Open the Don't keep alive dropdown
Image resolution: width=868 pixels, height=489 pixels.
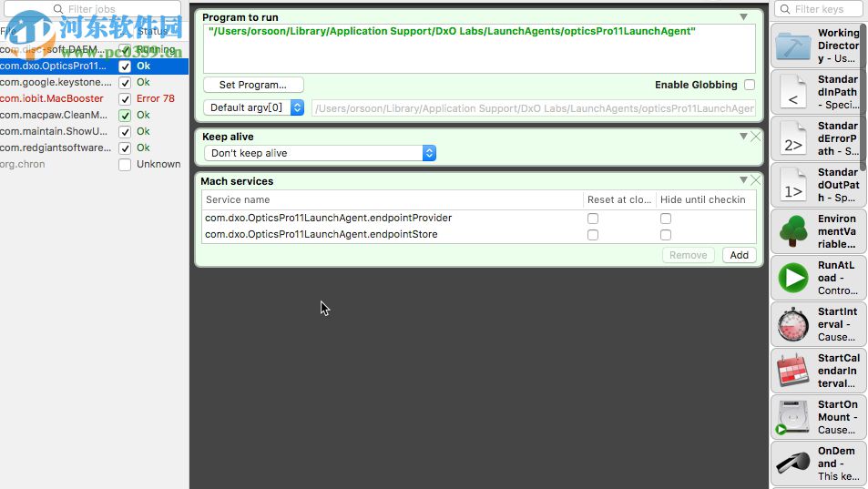(x=320, y=153)
